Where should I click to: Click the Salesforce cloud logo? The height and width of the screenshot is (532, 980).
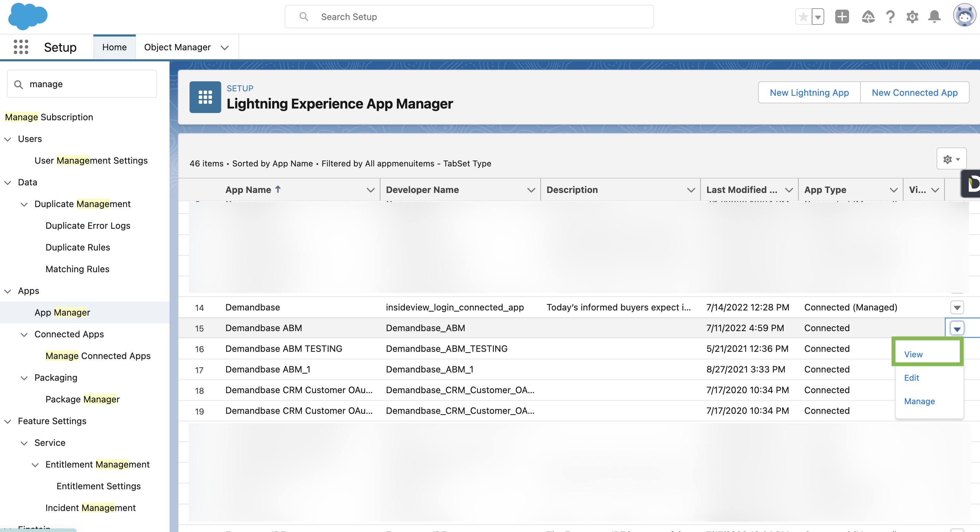[28, 16]
